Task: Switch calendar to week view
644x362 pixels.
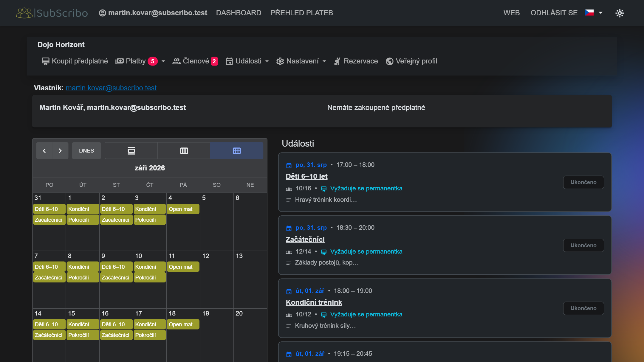Action: (184, 151)
